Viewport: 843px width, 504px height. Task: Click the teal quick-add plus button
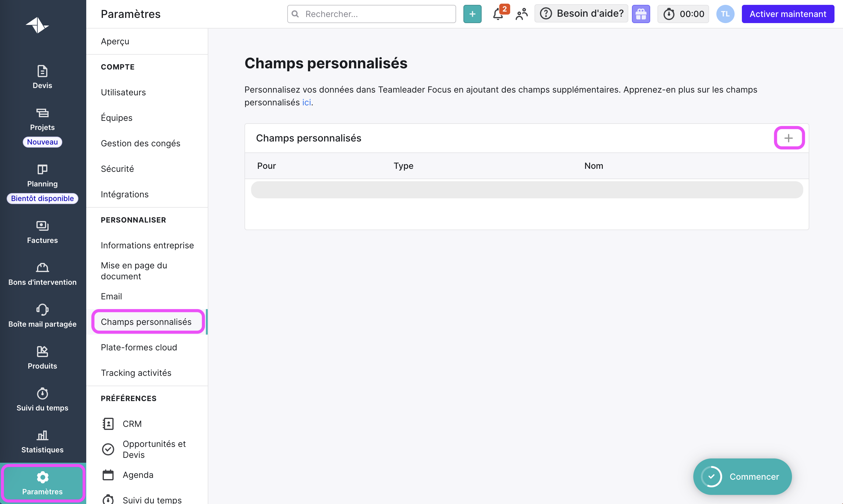click(473, 14)
